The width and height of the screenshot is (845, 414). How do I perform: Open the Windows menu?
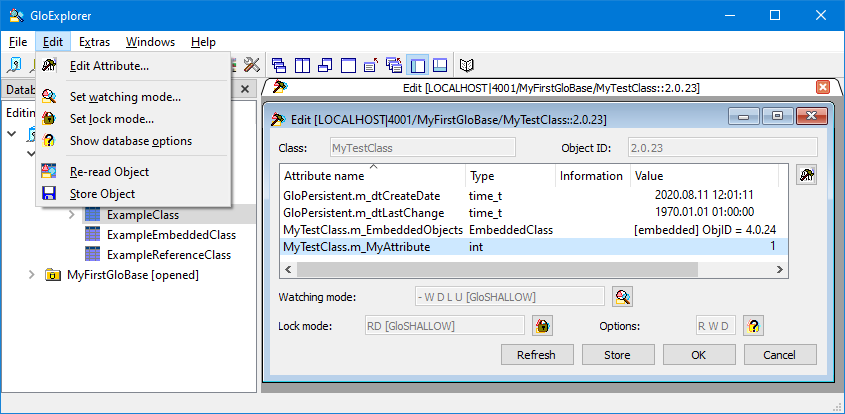150,42
